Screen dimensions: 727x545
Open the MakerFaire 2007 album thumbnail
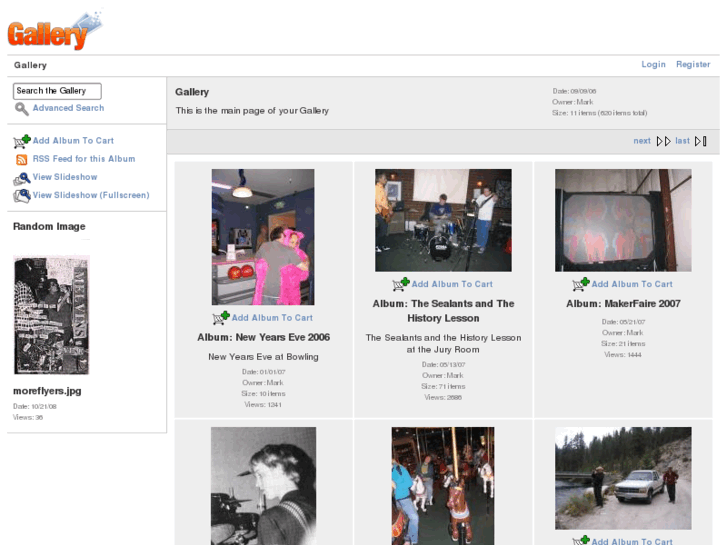[623, 220]
